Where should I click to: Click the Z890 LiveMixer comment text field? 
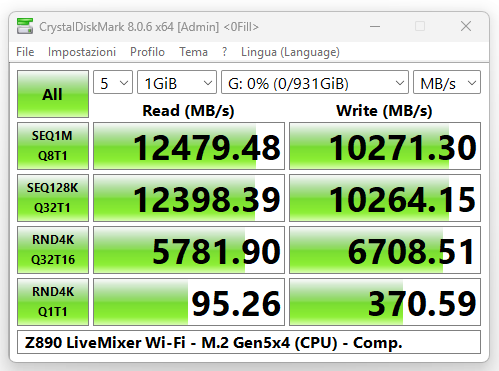249,342
